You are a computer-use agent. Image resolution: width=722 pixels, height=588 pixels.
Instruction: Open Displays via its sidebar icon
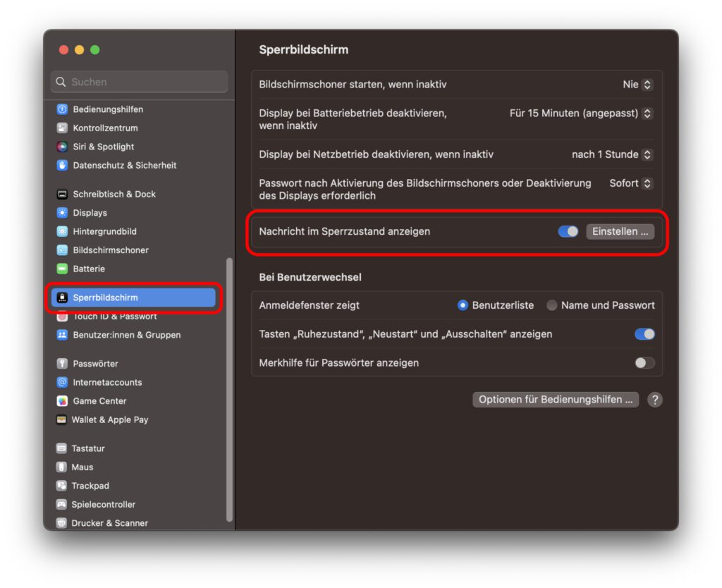coord(62,213)
